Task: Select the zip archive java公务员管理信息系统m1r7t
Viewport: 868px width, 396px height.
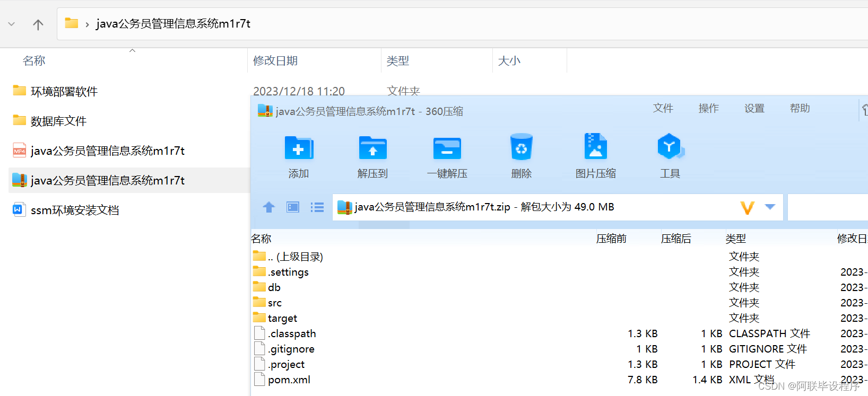Action: click(x=108, y=181)
